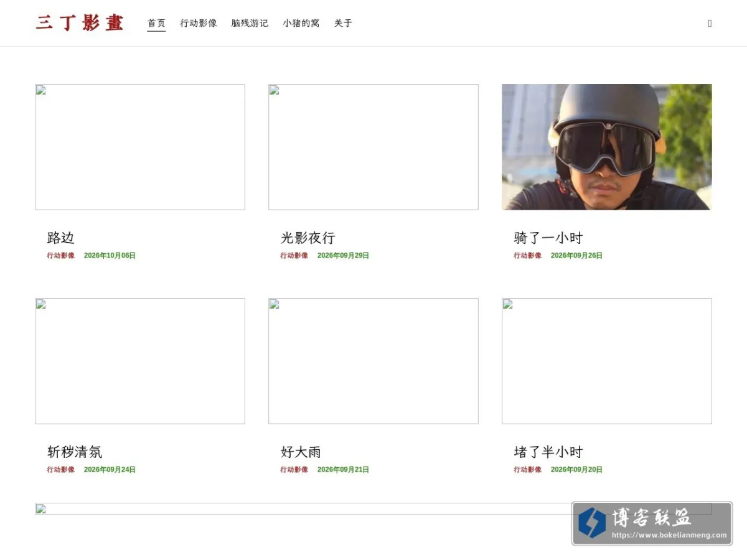This screenshot has width=747, height=560.
Task: Click the 行动影像 category under 堵了半小时
Action: point(528,470)
